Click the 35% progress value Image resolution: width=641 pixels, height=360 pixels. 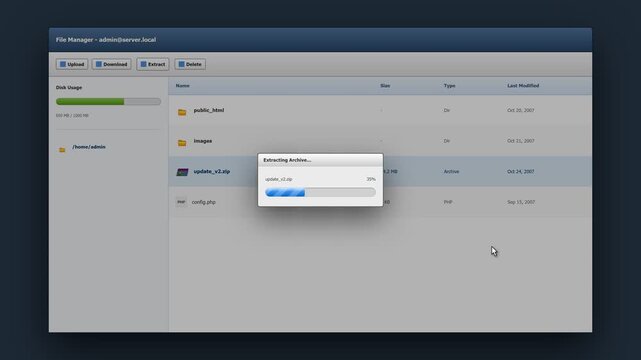click(x=371, y=179)
